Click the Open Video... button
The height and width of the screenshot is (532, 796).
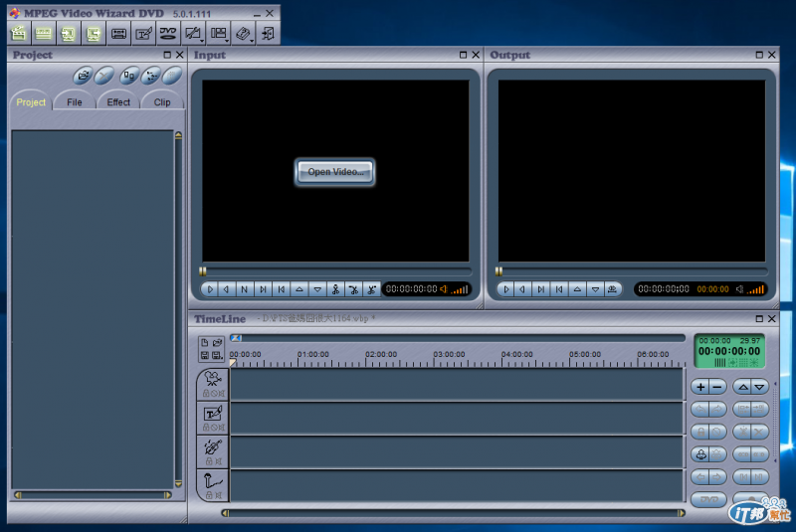[x=335, y=172]
